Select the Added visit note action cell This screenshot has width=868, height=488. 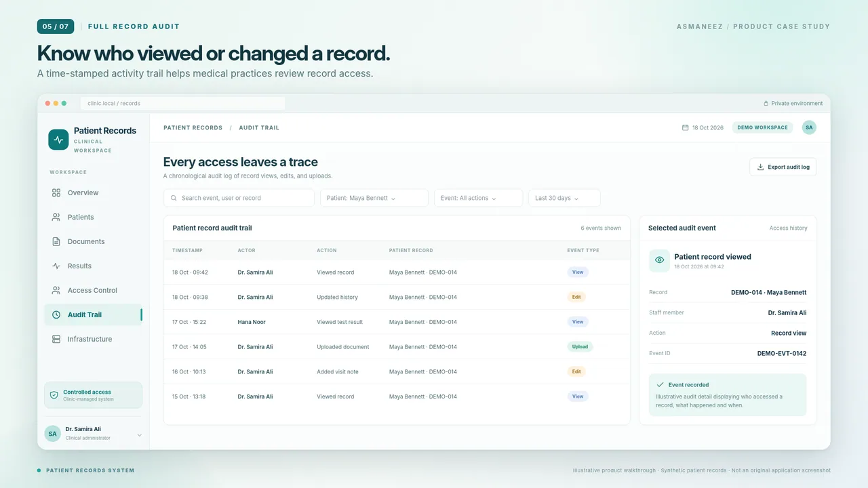(x=337, y=371)
